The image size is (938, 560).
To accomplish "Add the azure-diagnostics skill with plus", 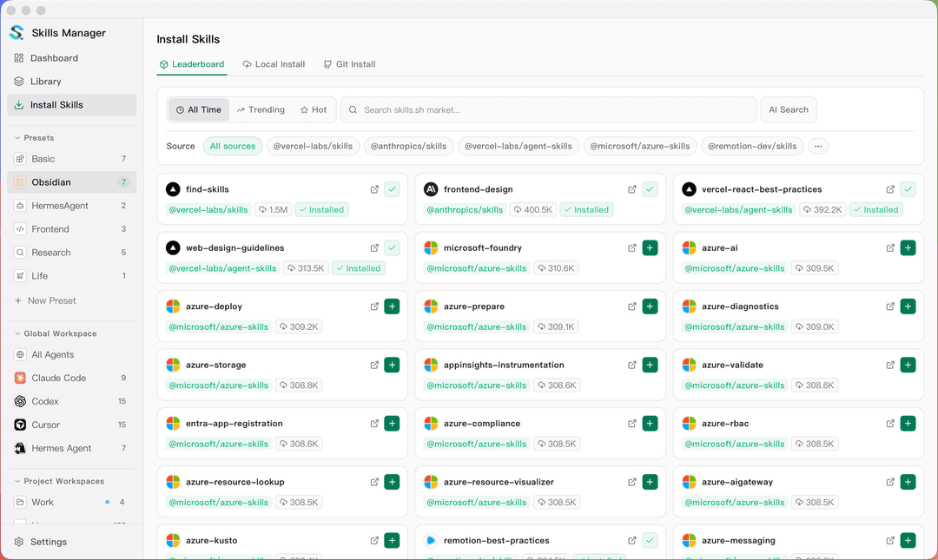I will click(908, 306).
